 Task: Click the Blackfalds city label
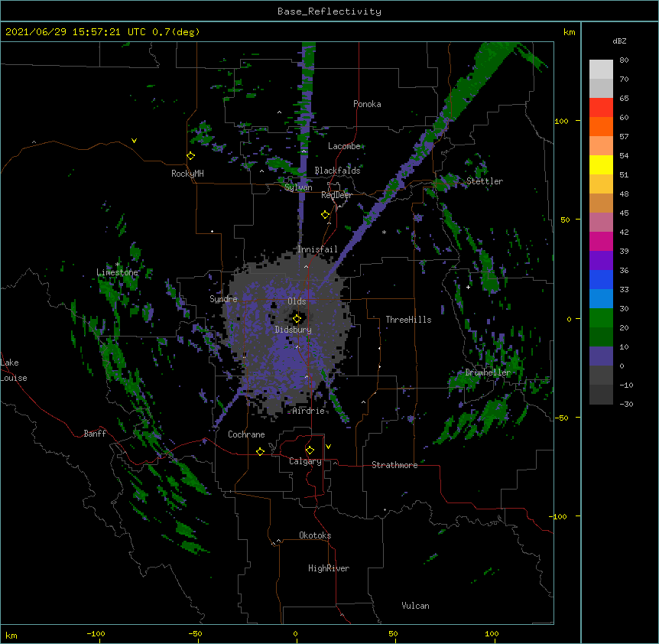337,171
